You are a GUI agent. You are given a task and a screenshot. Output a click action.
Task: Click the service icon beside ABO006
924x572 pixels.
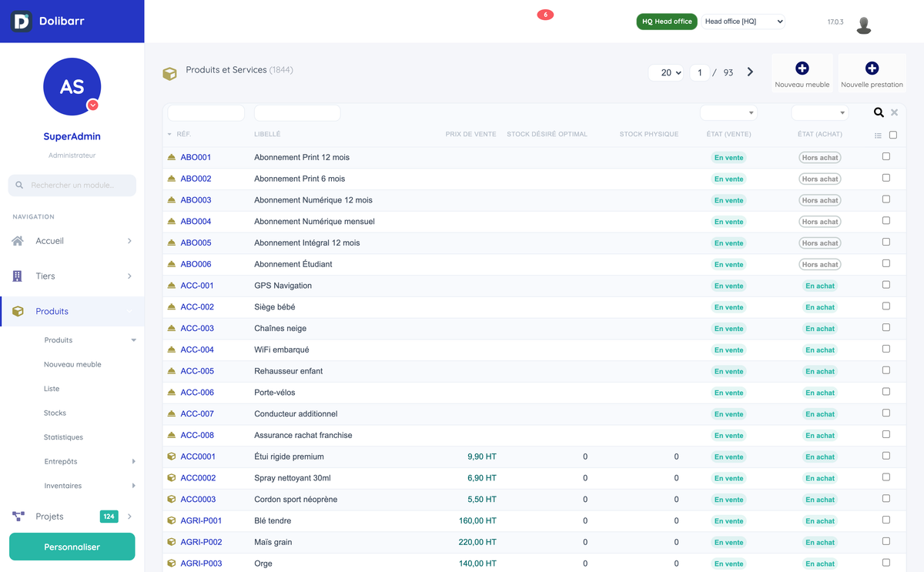[172, 264]
